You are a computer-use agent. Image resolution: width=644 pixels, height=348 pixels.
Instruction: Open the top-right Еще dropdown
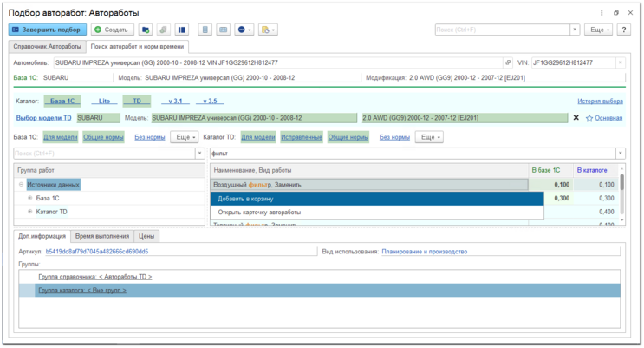599,30
